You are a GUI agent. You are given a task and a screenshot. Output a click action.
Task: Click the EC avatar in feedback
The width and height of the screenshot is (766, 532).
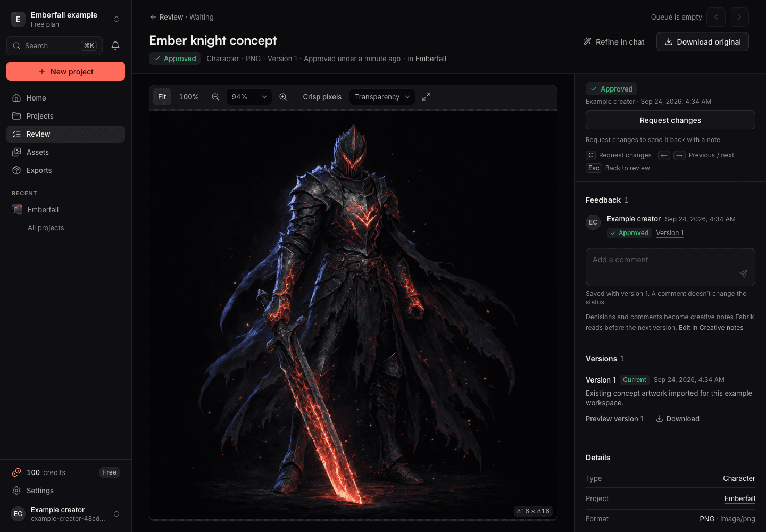click(x=593, y=222)
